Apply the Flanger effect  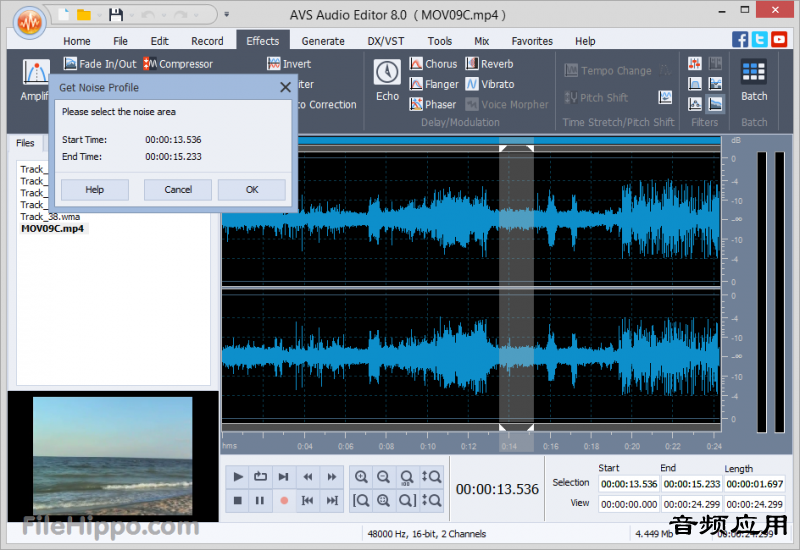coord(434,84)
